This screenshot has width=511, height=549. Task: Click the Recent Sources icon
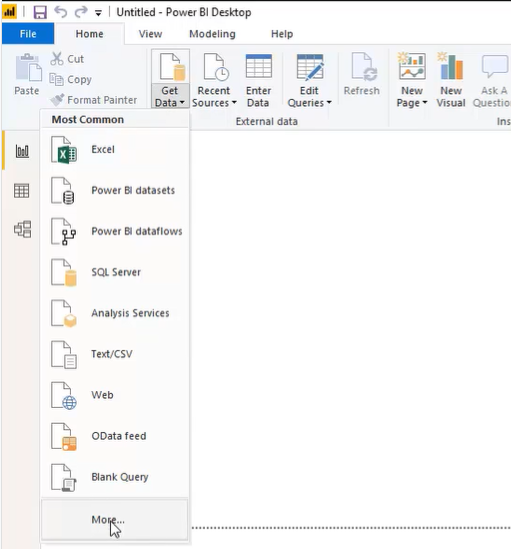[215, 67]
